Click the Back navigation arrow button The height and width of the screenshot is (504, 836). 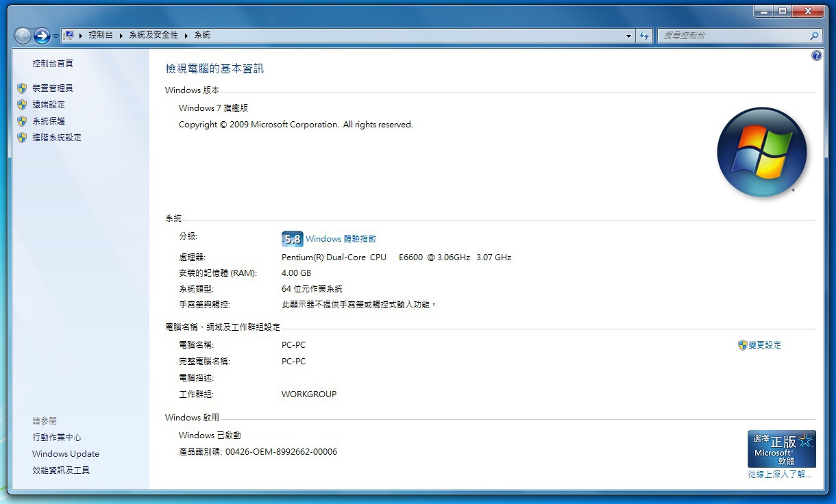click(23, 36)
